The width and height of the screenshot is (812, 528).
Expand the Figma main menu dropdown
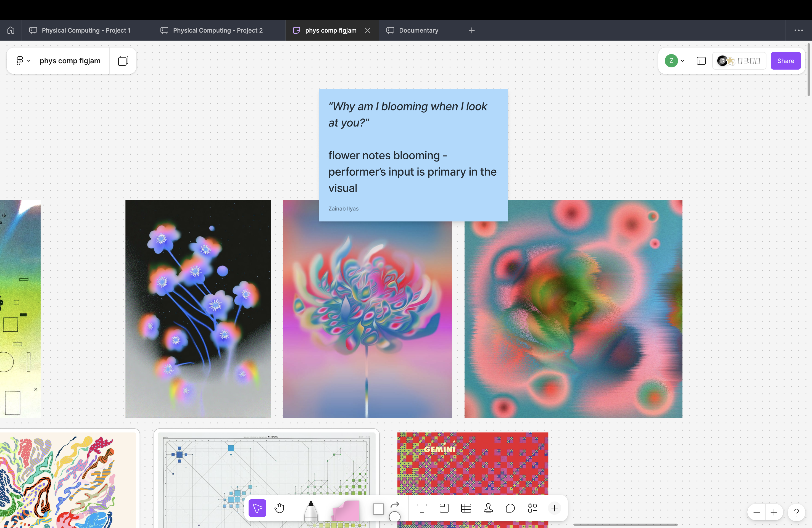(x=23, y=61)
